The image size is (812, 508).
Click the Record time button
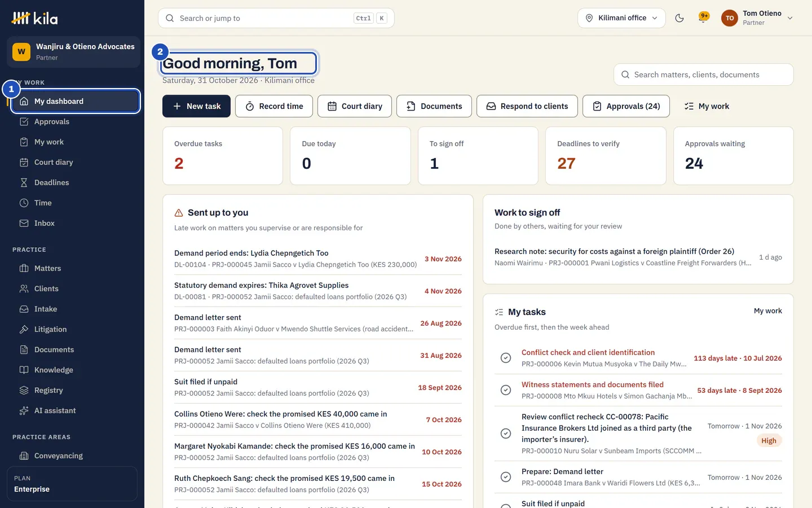click(x=274, y=106)
